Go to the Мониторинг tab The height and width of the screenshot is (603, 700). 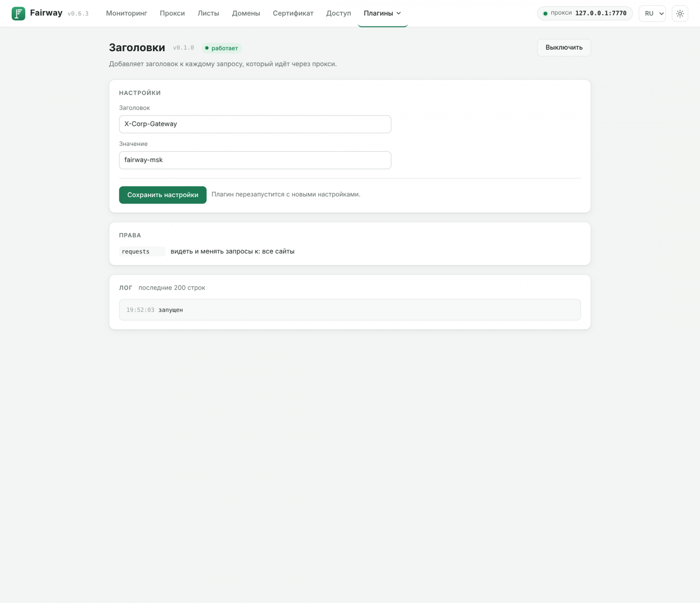point(127,13)
